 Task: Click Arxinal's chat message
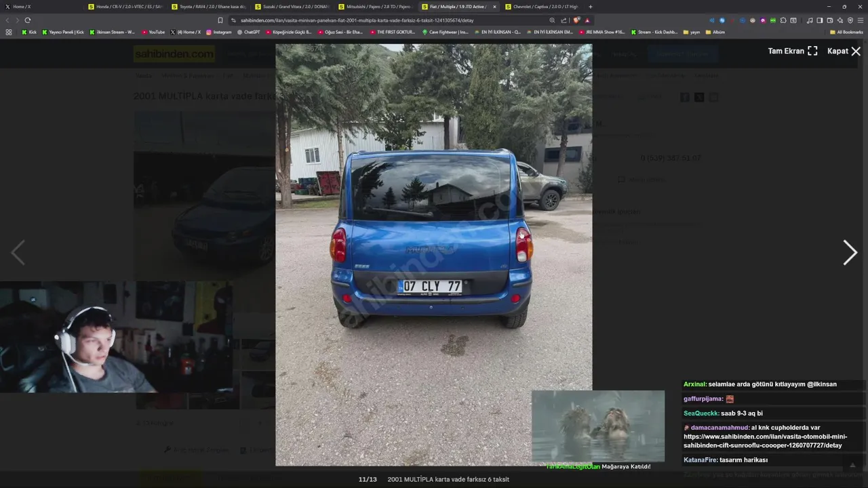(760, 384)
